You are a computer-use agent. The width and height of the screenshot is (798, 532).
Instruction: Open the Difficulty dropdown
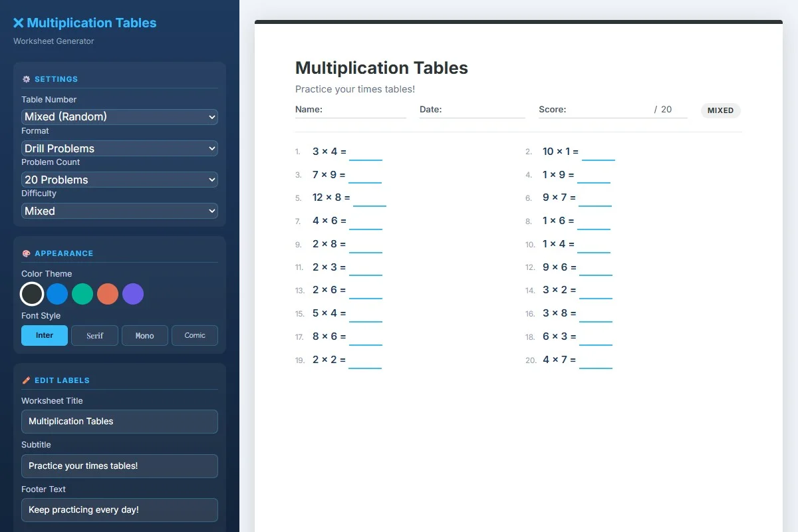[x=120, y=211]
